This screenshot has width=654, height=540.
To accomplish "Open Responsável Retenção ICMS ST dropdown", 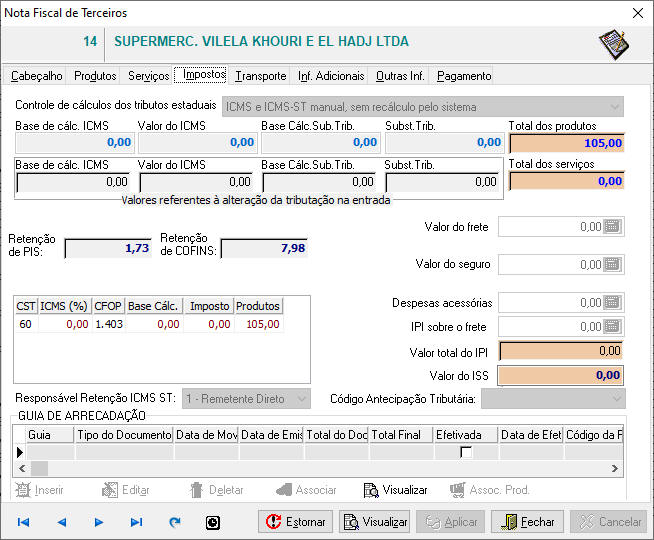I will click(246, 399).
